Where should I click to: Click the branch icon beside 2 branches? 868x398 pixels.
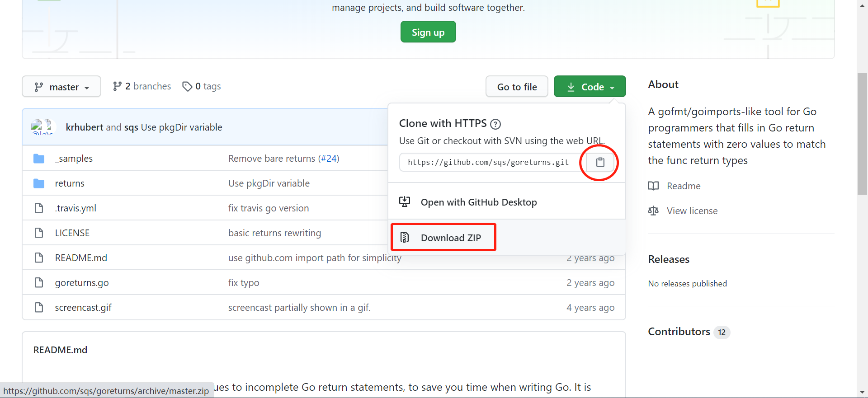pyautogui.click(x=117, y=86)
